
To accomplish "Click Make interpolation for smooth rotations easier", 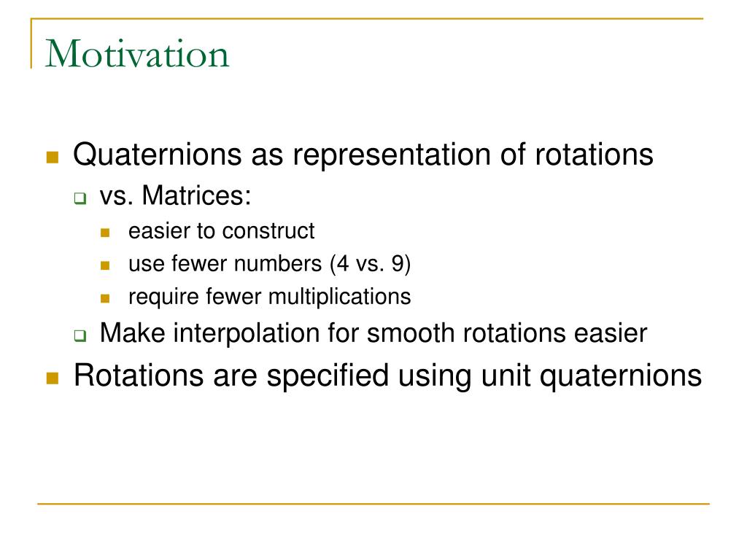I will pos(373,332).
